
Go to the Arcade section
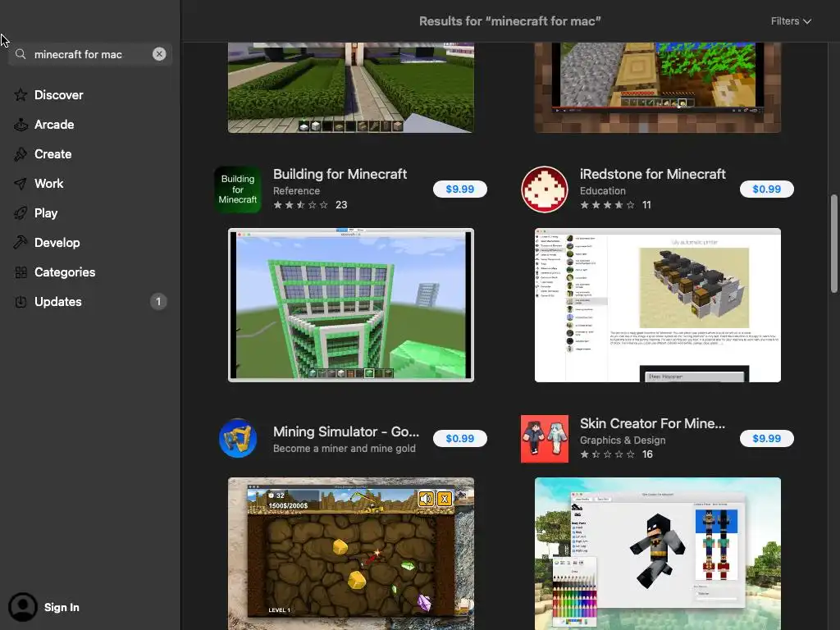[x=54, y=125]
